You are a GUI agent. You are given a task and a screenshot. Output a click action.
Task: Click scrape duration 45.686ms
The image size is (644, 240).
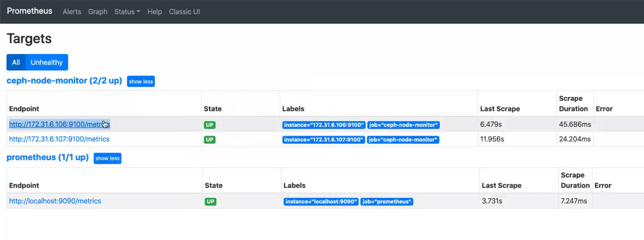point(575,125)
